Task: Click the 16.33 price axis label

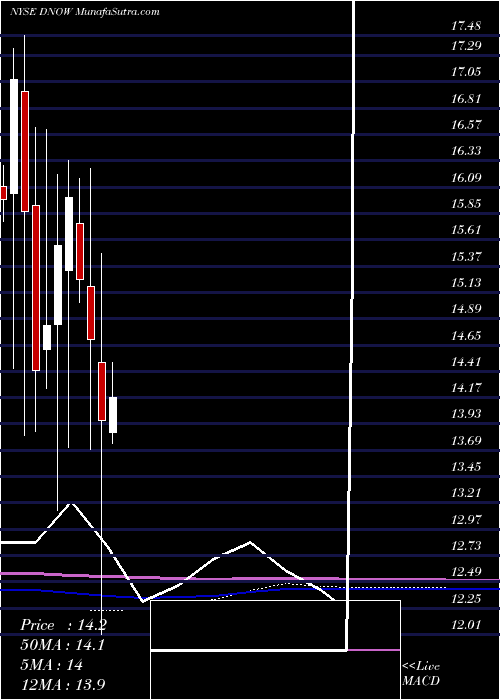Action: click(x=466, y=151)
